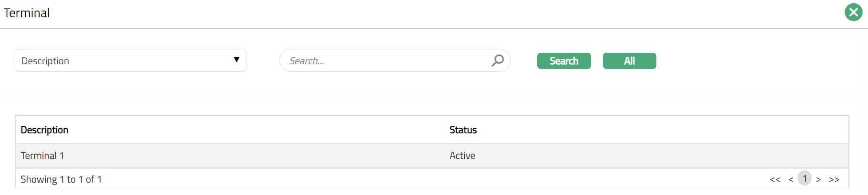Select page number 1 in pagination
The width and height of the screenshot is (868, 195).
(x=805, y=178)
